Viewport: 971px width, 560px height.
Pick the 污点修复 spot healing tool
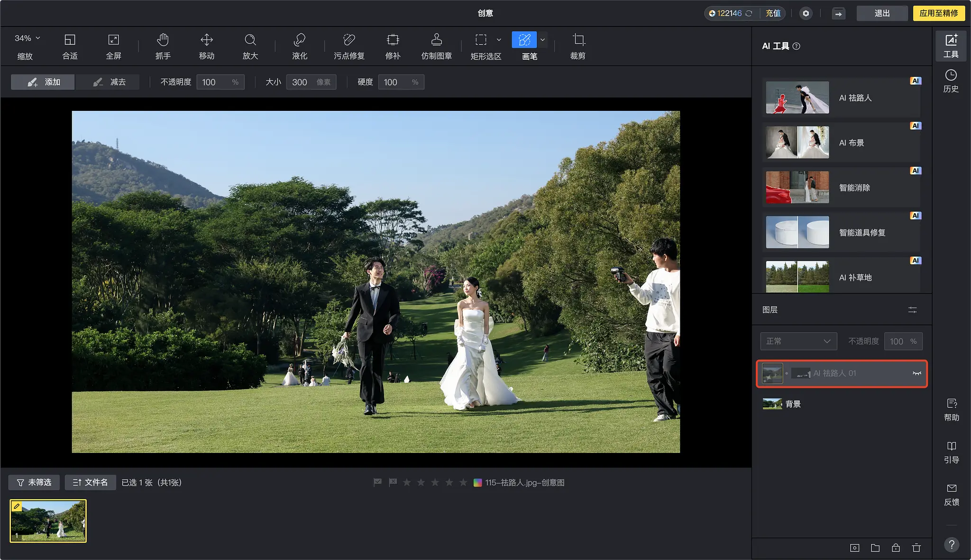(x=349, y=46)
